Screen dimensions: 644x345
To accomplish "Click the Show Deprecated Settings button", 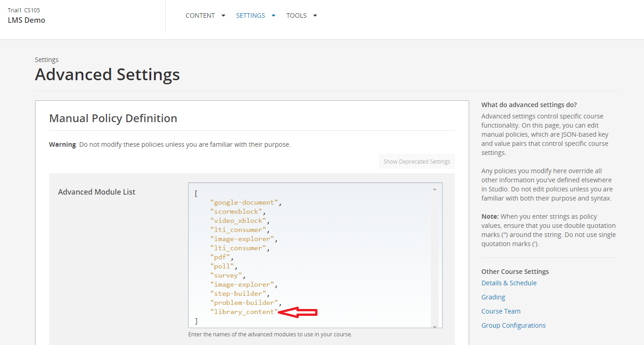I will 417,161.
